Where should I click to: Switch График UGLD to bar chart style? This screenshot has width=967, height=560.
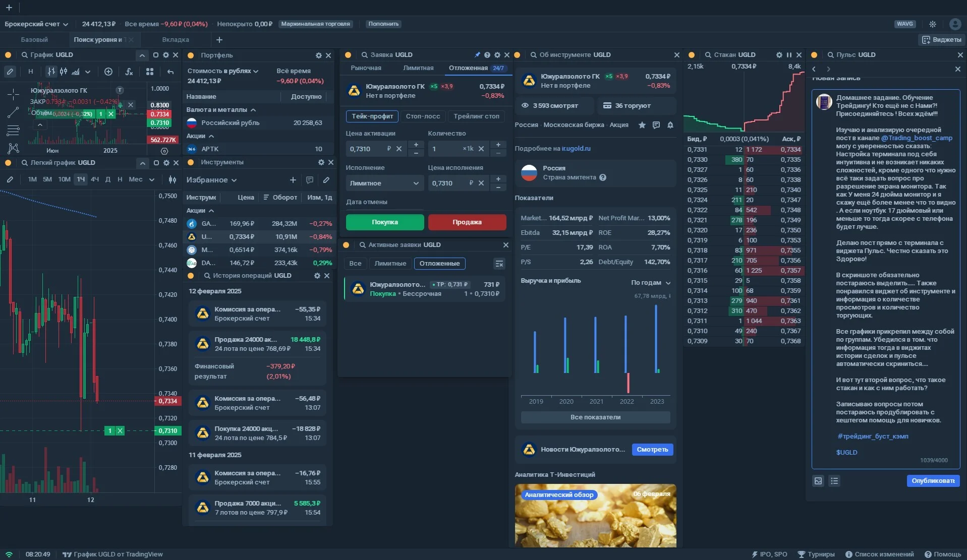[x=51, y=72]
